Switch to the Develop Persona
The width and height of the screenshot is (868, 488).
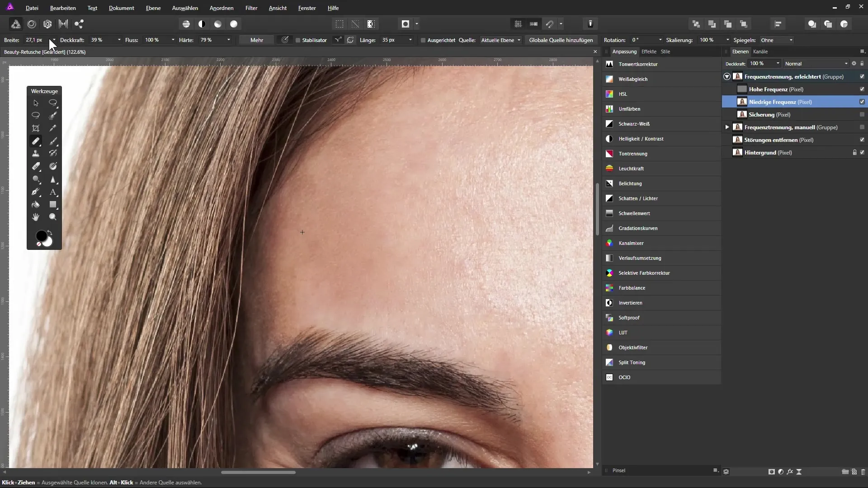click(47, 24)
